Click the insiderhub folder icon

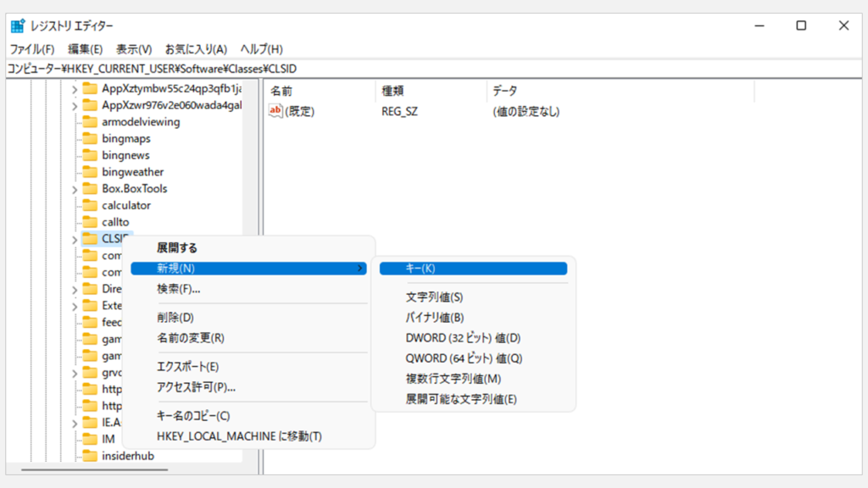point(90,456)
